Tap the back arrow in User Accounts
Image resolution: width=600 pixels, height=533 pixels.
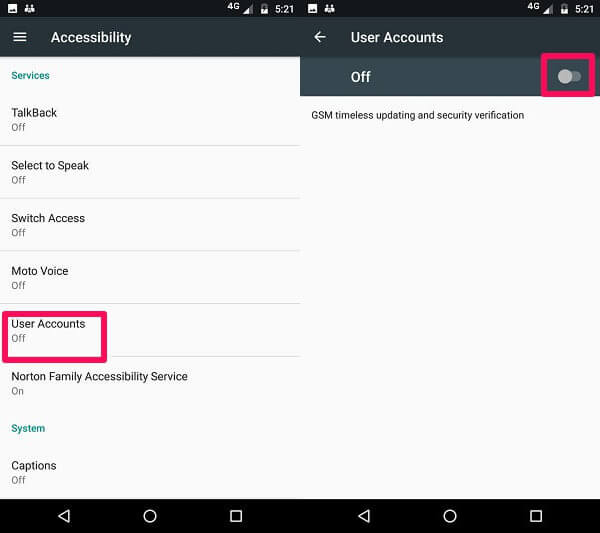click(x=320, y=37)
